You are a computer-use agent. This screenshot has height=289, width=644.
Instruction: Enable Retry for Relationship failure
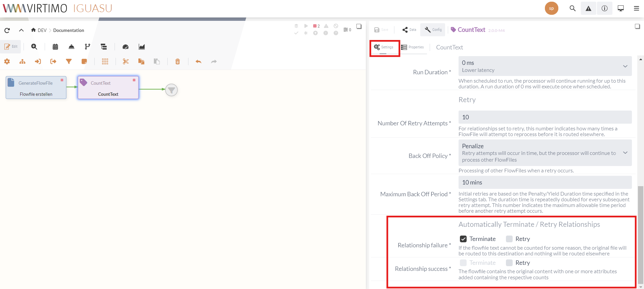tap(509, 239)
